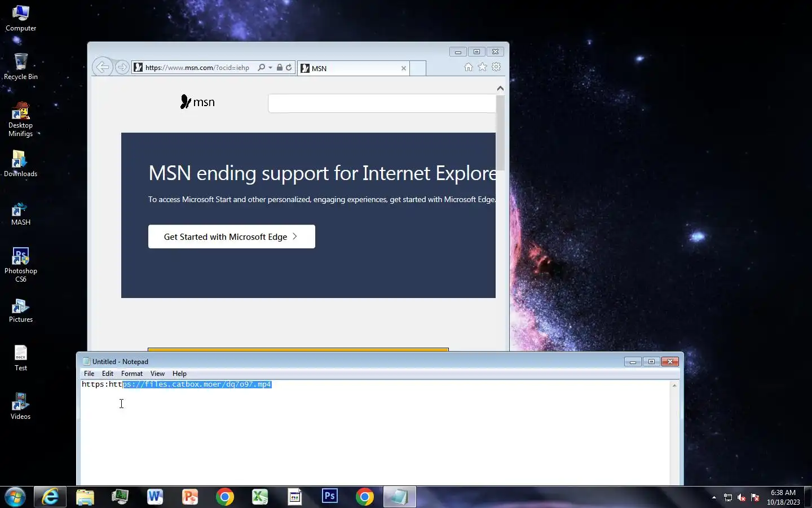812x508 pixels.
Task: Open File Explorer from taskbar
Action: coord(85,497)
